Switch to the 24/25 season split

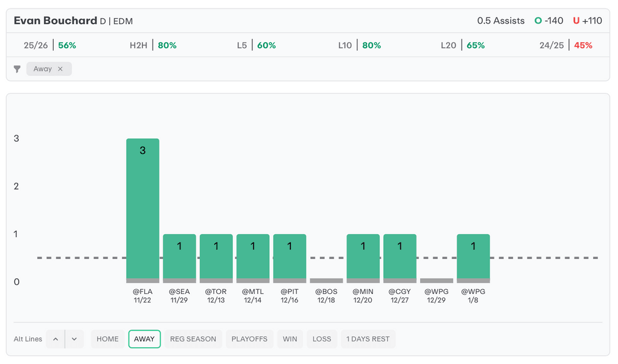565,45
